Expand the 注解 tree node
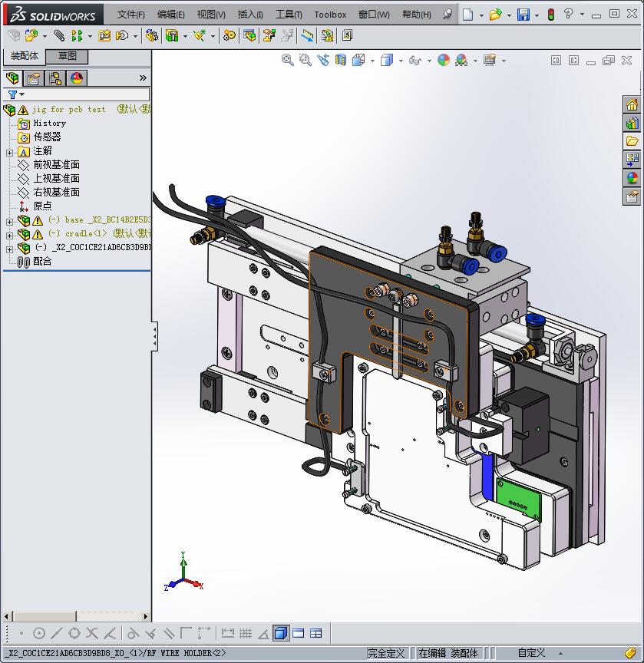The image size is (644, 663). (x=10, y=153)
